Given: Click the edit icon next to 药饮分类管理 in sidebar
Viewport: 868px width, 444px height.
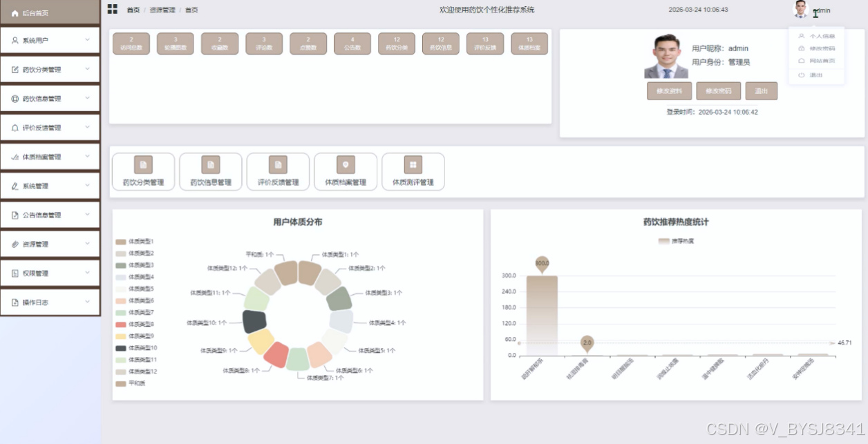Looking at the screenshot, I should [15, 70].
